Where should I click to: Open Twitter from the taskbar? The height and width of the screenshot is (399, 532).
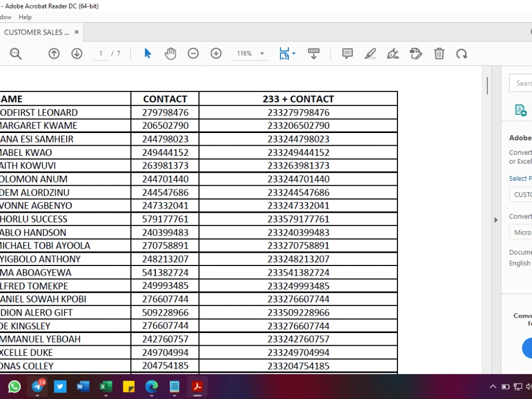point(60,386)
